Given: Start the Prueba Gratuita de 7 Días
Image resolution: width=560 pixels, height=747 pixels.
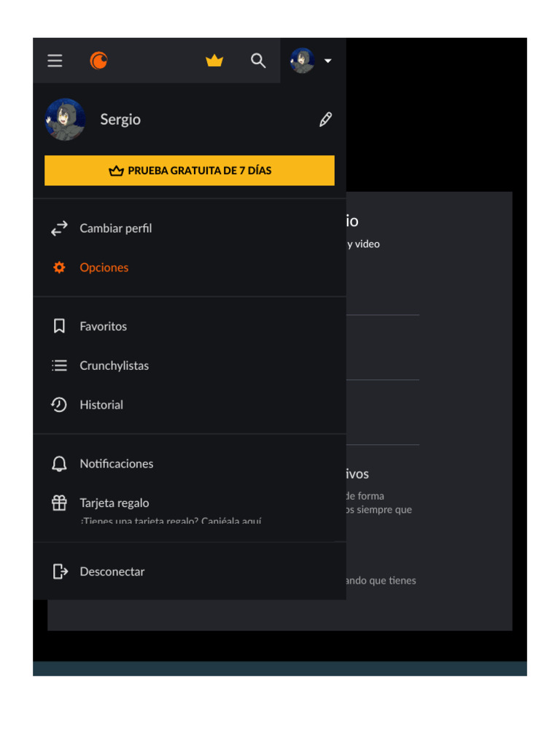Looking at the screenshot, I should pyautogui.click(x=190, y=171).
